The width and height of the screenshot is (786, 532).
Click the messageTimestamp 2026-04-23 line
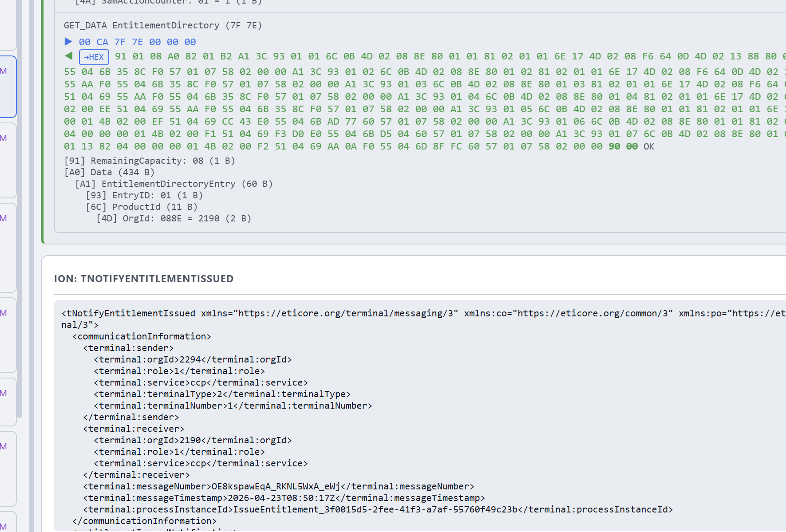tap(284, 498)
